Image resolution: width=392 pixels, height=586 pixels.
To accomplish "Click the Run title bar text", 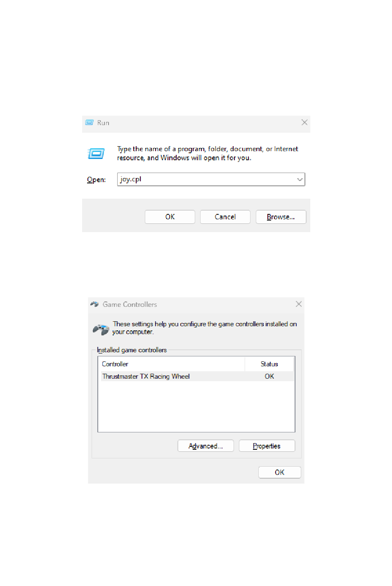I will [x=103, y=123].
